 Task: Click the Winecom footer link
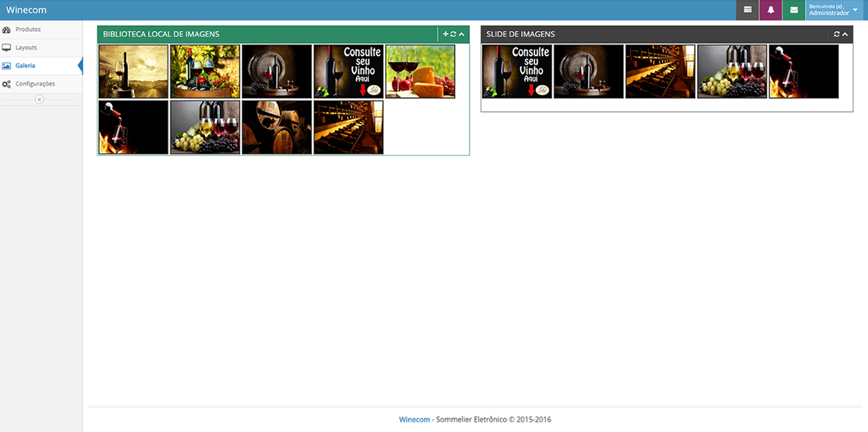(414, 420)
